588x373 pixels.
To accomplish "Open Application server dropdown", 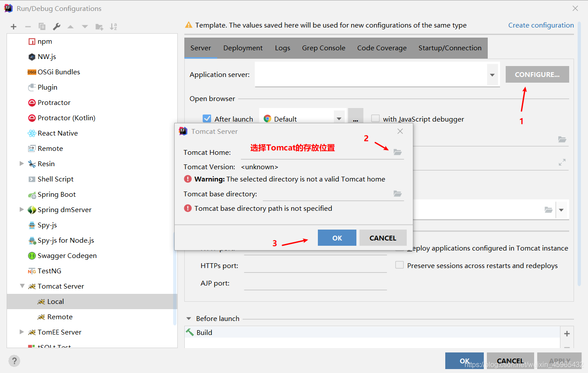I will point(492,75).
